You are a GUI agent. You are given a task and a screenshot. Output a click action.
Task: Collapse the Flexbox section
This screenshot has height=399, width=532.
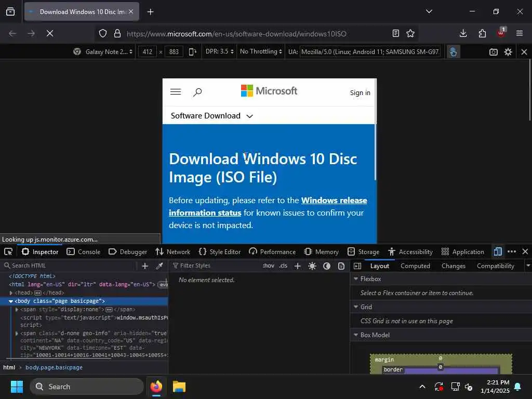tap(356, 278)
